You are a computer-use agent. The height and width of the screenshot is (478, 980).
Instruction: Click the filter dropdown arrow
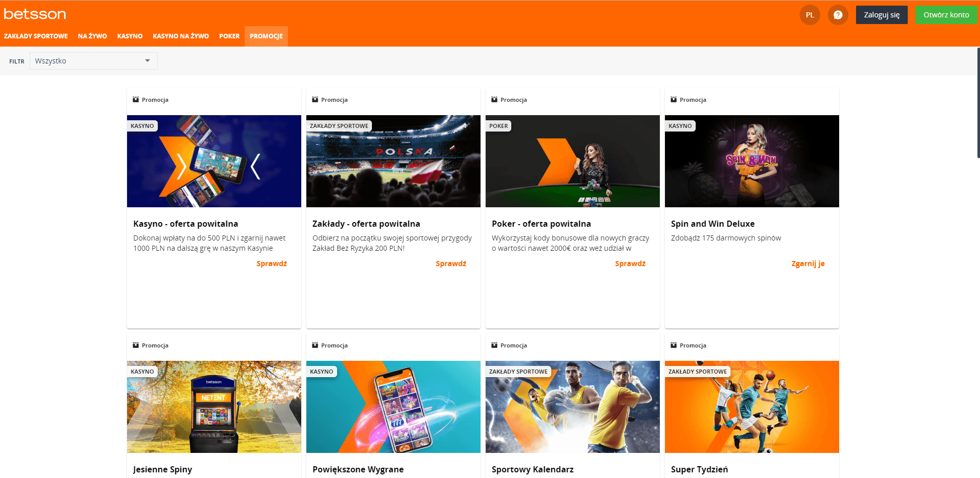click(148, 60)
